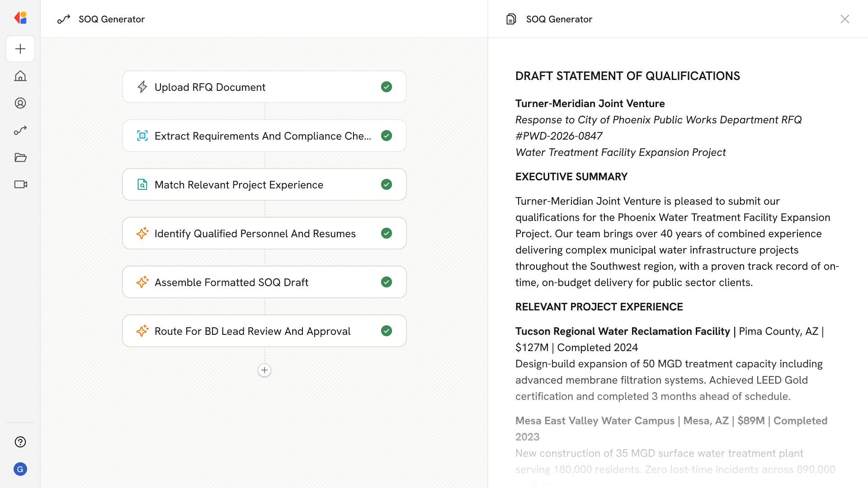Select Route For BD Lead Review step
868x488 pixels.
coord(253,331)
